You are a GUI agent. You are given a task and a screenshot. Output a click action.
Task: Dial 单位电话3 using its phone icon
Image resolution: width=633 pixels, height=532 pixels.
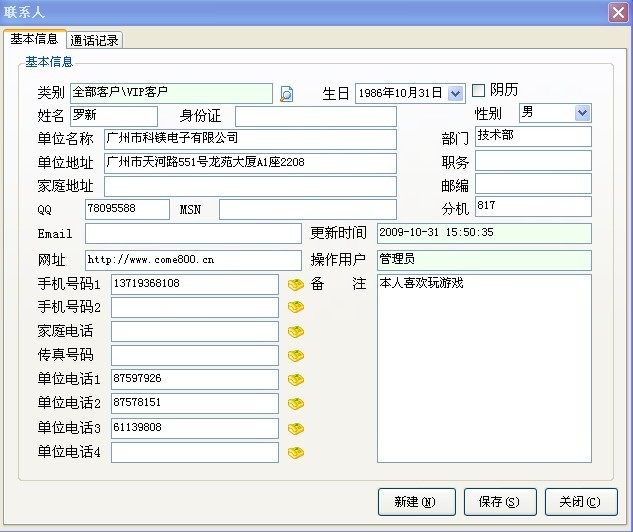tap(295, 428)
